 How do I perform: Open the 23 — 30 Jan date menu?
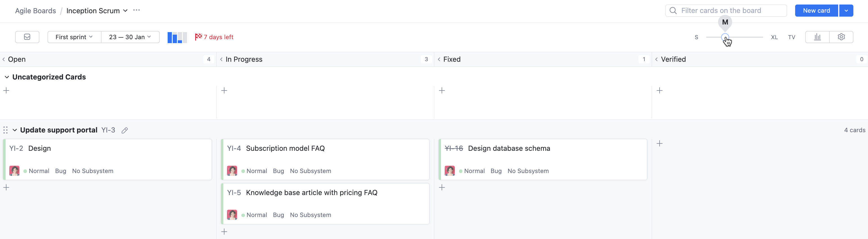click(130, 37)
